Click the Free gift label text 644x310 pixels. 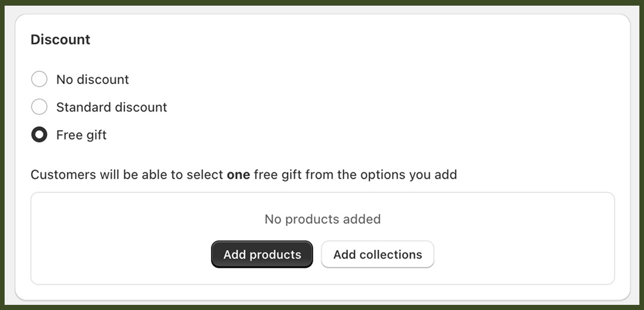(x=81, y=134)
